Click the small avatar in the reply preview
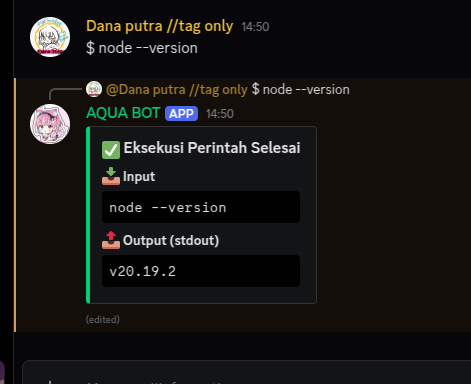 click(x=94, y=89)
